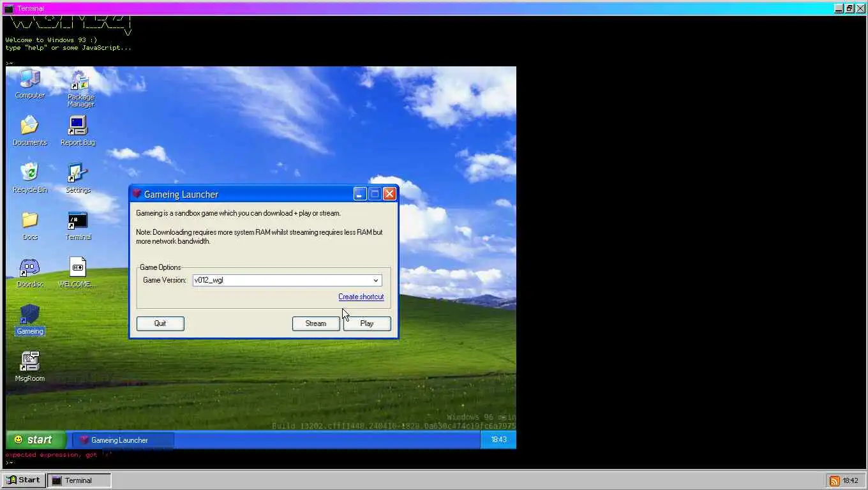Close the outer Terminal window
868x490 pixels.
860,8
